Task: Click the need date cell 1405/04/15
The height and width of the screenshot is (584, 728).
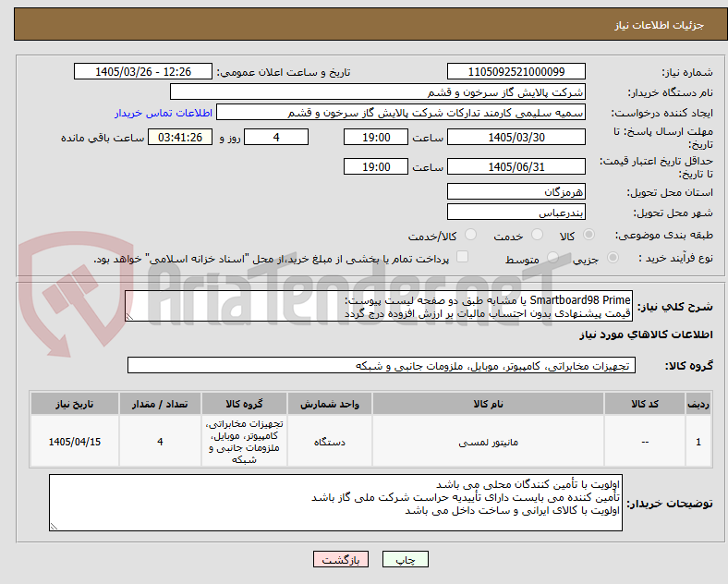Action: click(x=75, y=442)
